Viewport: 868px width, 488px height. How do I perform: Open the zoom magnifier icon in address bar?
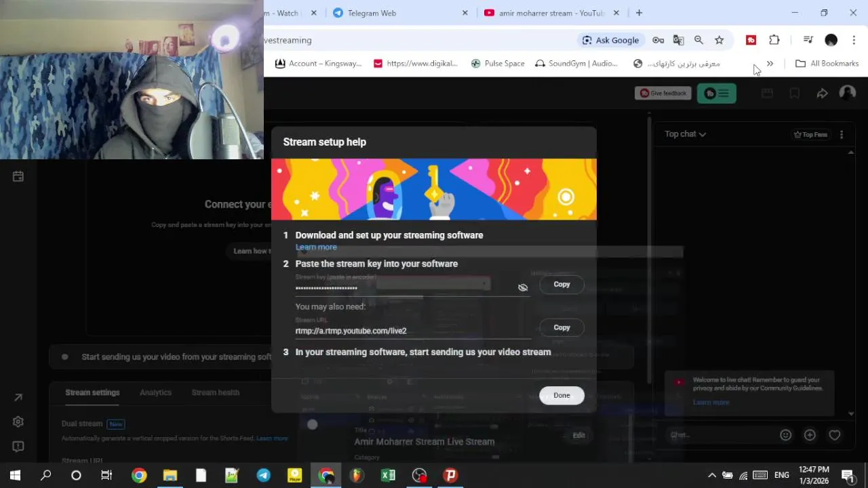(x=698, y=40)
